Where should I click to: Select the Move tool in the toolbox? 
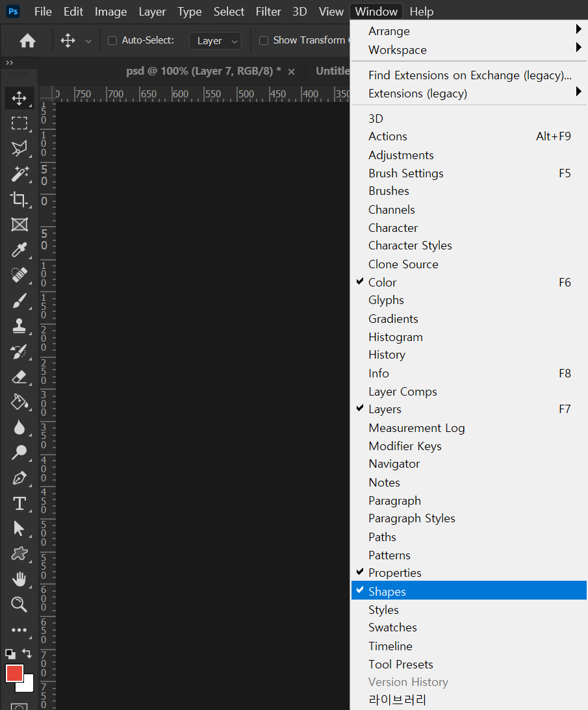[x=19, y=98]
